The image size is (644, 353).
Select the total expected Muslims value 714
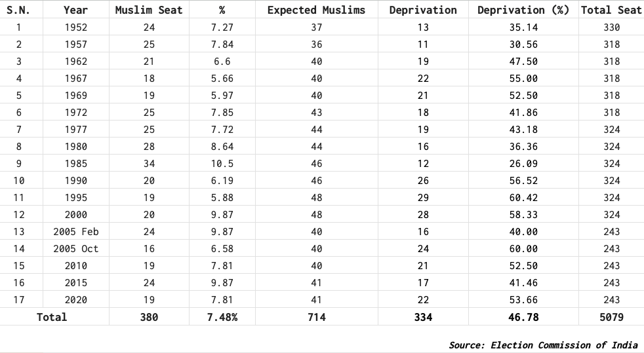point(316,317)
